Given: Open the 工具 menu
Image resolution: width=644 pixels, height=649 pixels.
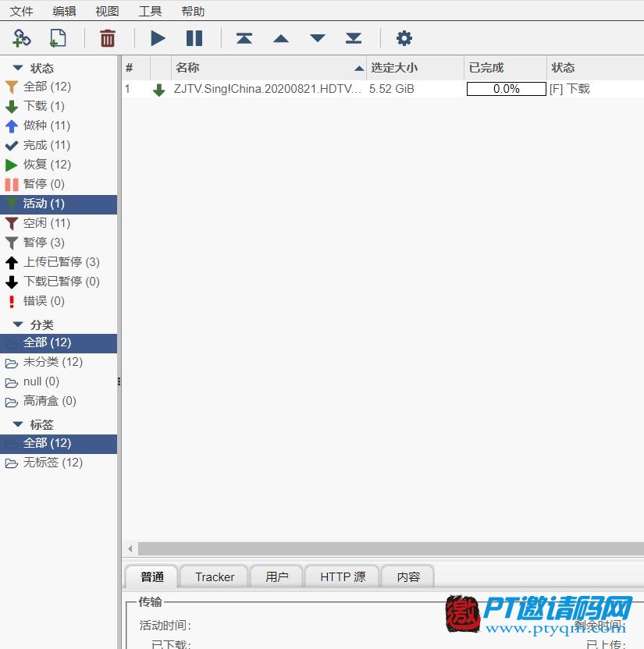Looking at the screenshot, I should tap(150, 11).
